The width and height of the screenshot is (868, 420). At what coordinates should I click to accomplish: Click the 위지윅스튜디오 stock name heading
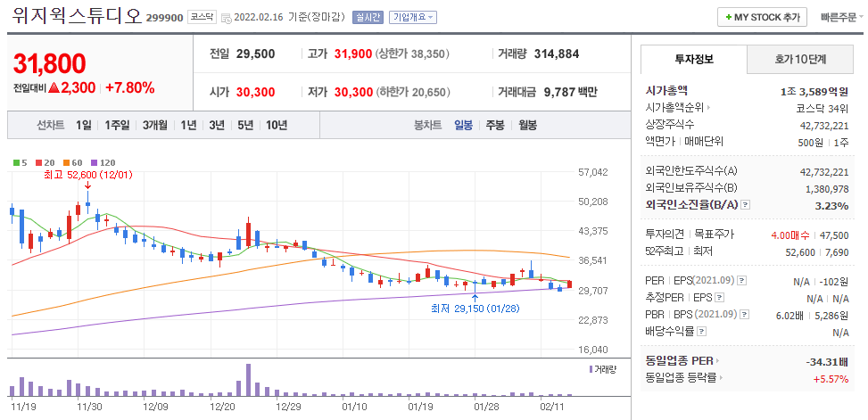tap(76, 15)
